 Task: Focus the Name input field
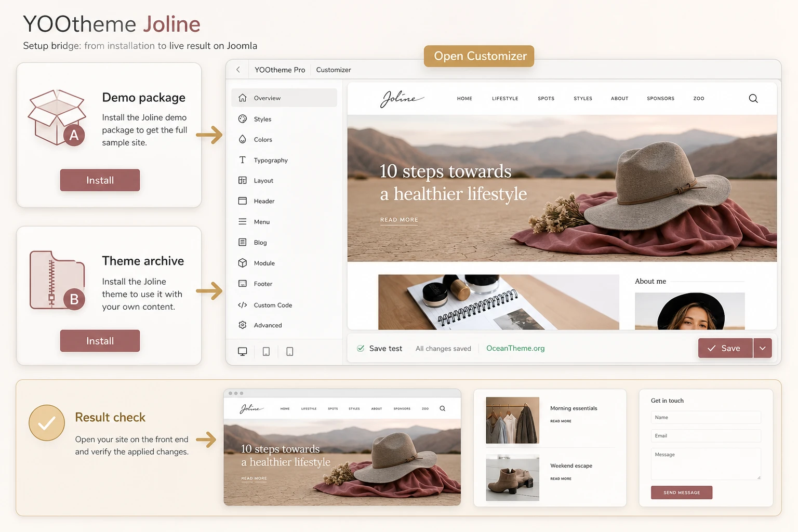pyautogui.click(x=706, y=417)
